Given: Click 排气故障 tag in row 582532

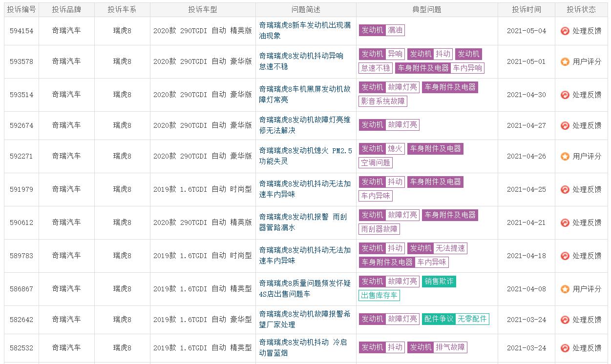Looking at the screenshot, I should 451,347.
